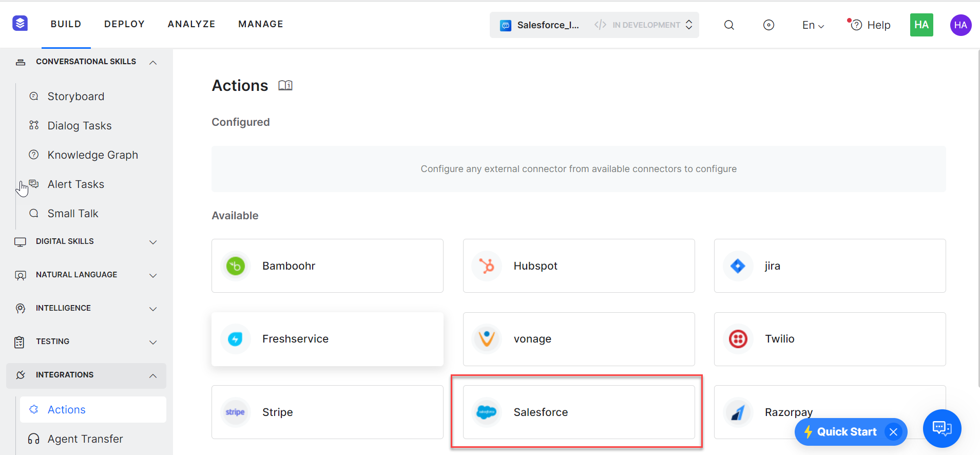This screenshot has height=455, width=980.
Task: Collapse the Conversational Skills section
Action: click(153, 62)
